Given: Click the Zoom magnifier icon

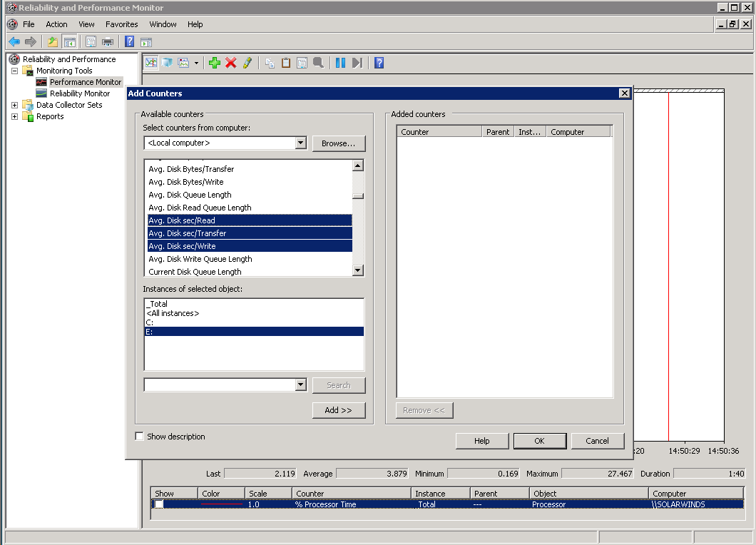Looking at the screenshot, I should click(x=318, y=63).
